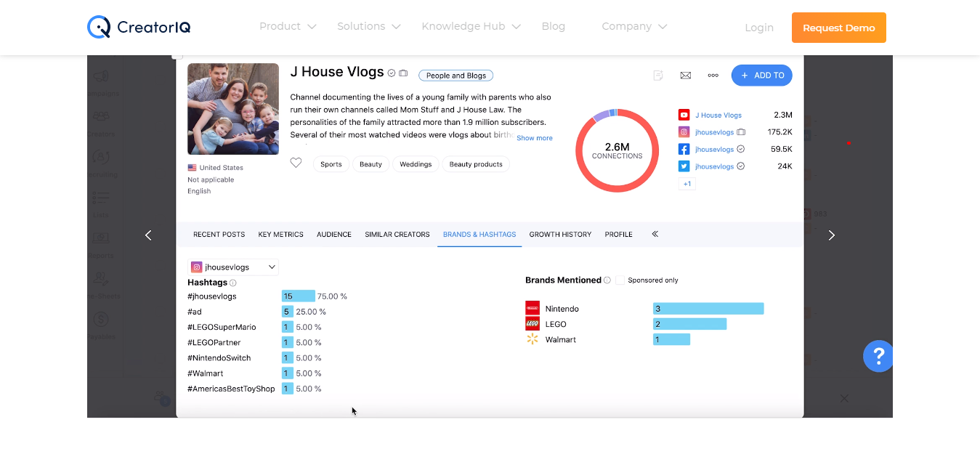Select the Brands & Hashtags tab
The width and height of the screenshot is (980, 454).
(479, 235)
